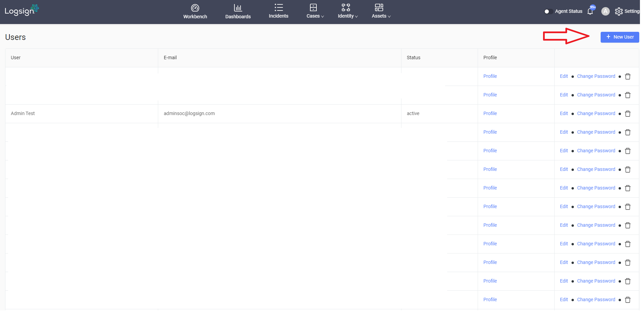Expand the Identity menu
Image resolution: width=644 pixels, height=311 pixels.
(348, 12)
